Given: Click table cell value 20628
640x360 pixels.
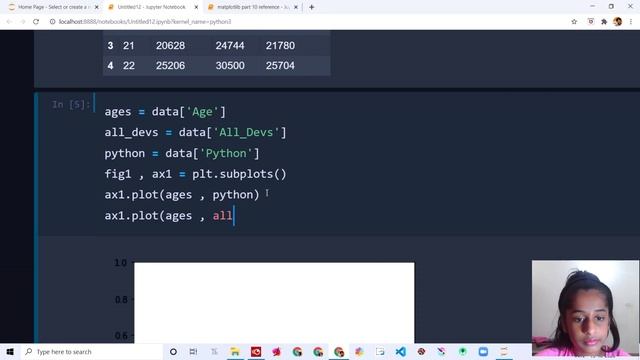Looking at the screenshot, I should (170, 46).
